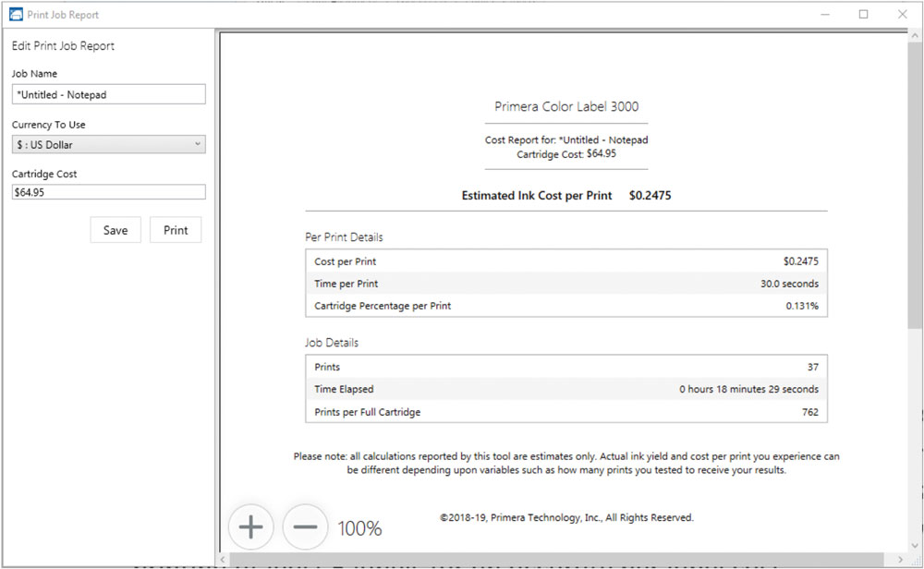This screenshot has height=569, width=924.
Task: Click the 100% zoom level text
Action: (359, 528)
